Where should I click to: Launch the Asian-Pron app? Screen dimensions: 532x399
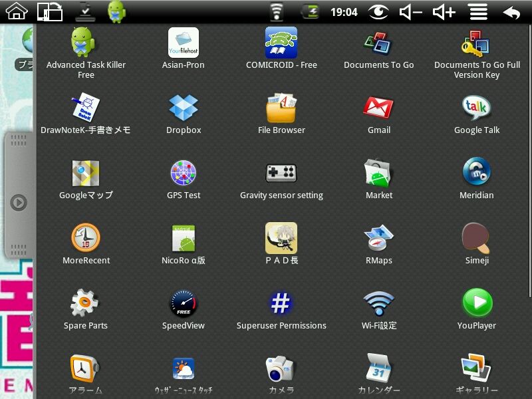coord(184,48)
